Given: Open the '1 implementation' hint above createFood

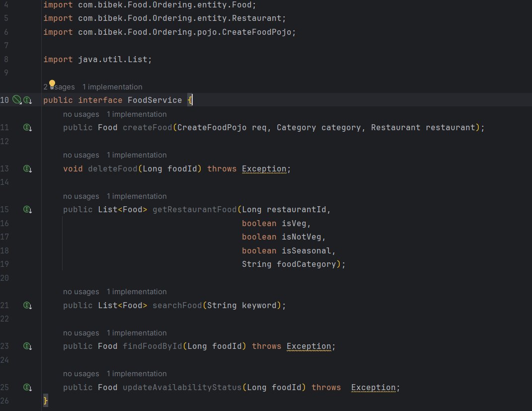Looking at the screenshot, I should pyautogui.click(x=137, y=114).
